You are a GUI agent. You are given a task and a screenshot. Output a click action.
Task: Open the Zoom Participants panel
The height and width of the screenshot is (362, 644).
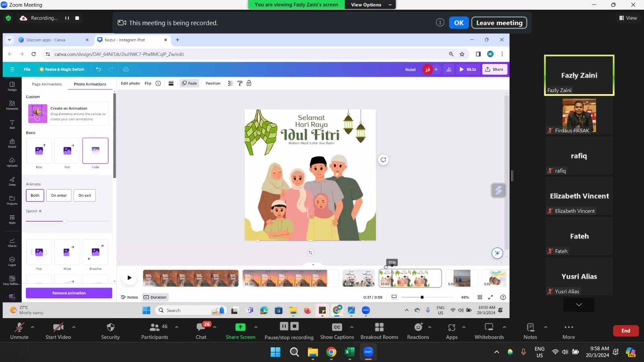pyautogui.click(x=155, y=331)
